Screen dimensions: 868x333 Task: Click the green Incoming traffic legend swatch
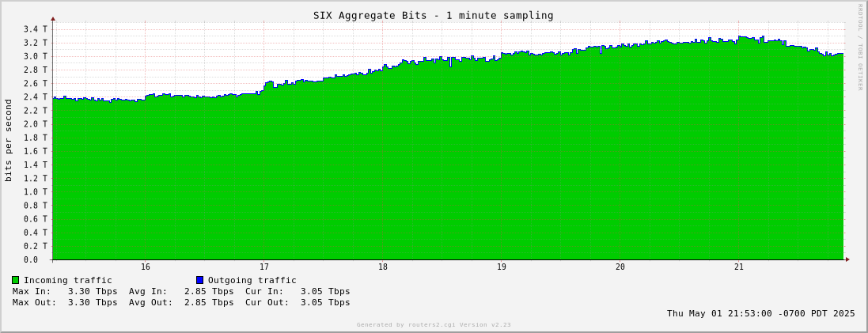16,281
